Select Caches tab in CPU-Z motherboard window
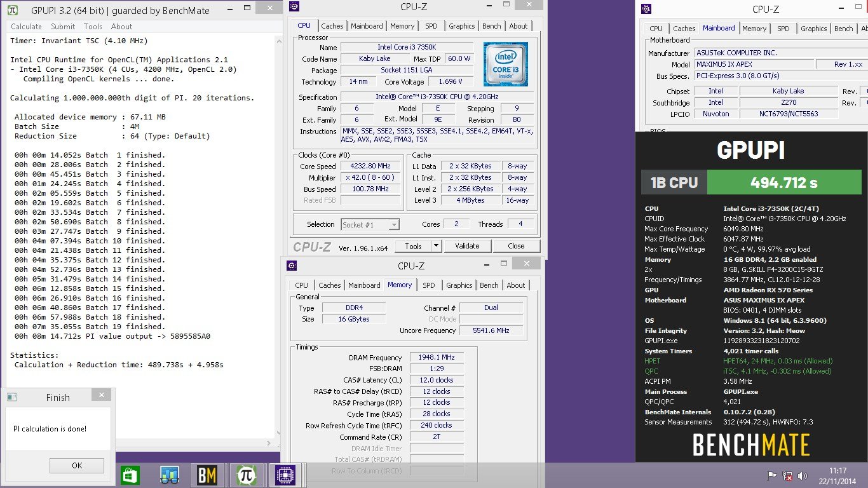 click(684, 29)
